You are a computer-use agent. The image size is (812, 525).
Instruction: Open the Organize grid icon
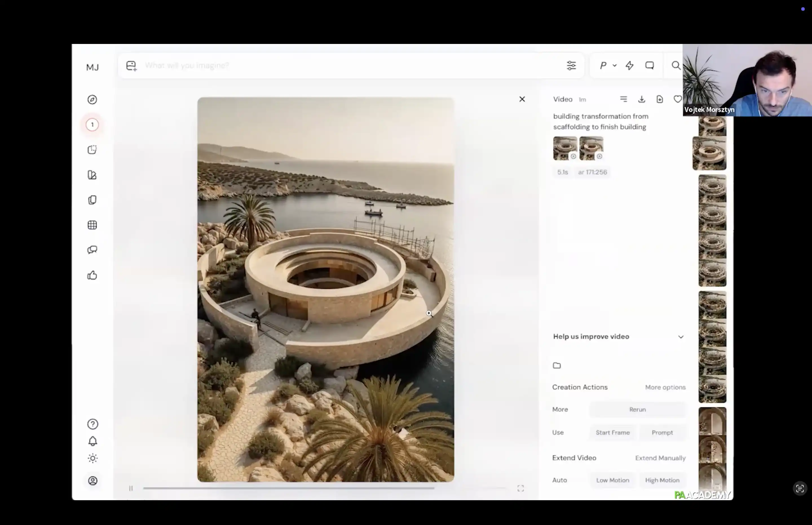coord(92,225)
